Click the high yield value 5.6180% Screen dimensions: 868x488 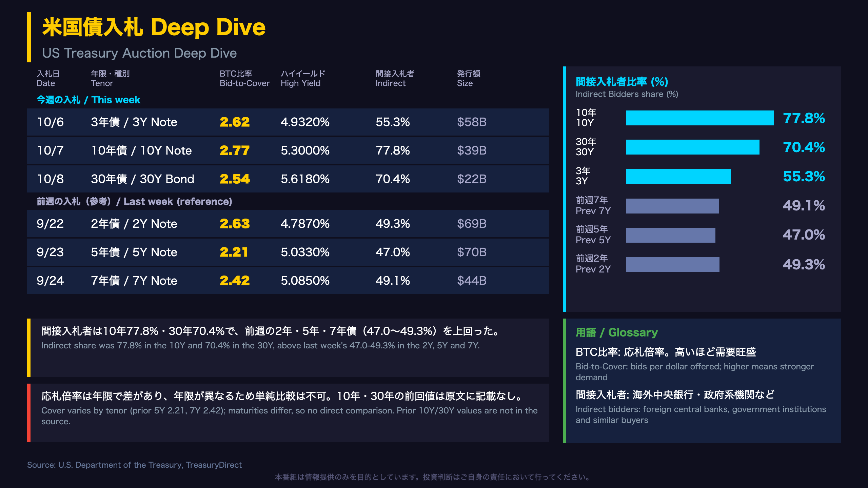pos(305,179)
